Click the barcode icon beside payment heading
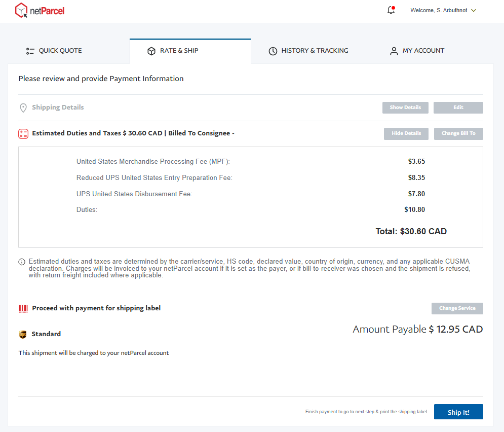Screen dimensions: 504x432 tap(23, 309)
